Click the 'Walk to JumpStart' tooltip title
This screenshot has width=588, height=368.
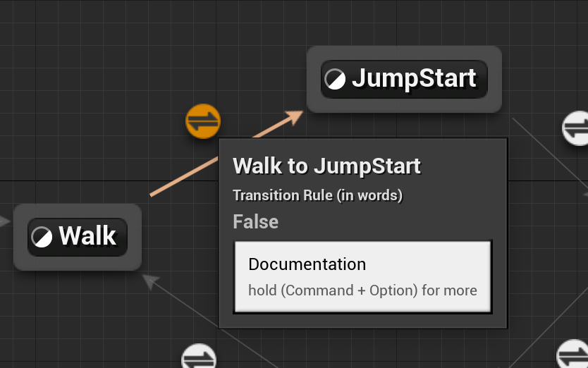click(326, 166)
